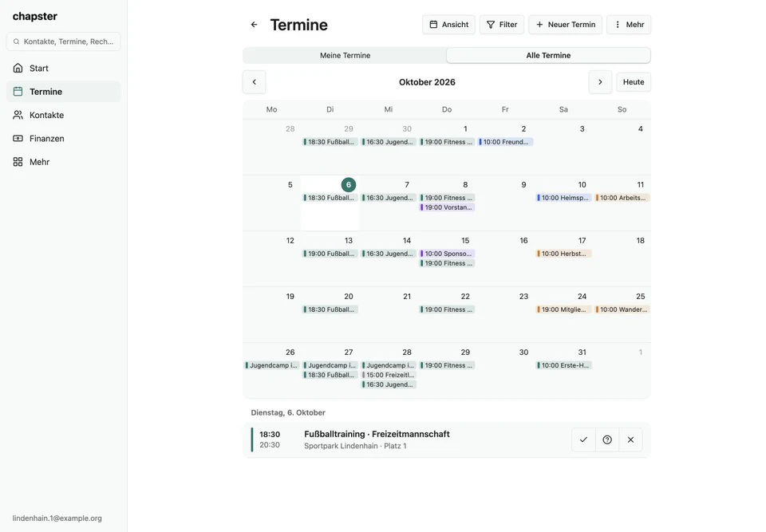Viewport: 766px width, 532px height.
Task: Decline Fußballtraining appointment with X icon
Action: 630,439
